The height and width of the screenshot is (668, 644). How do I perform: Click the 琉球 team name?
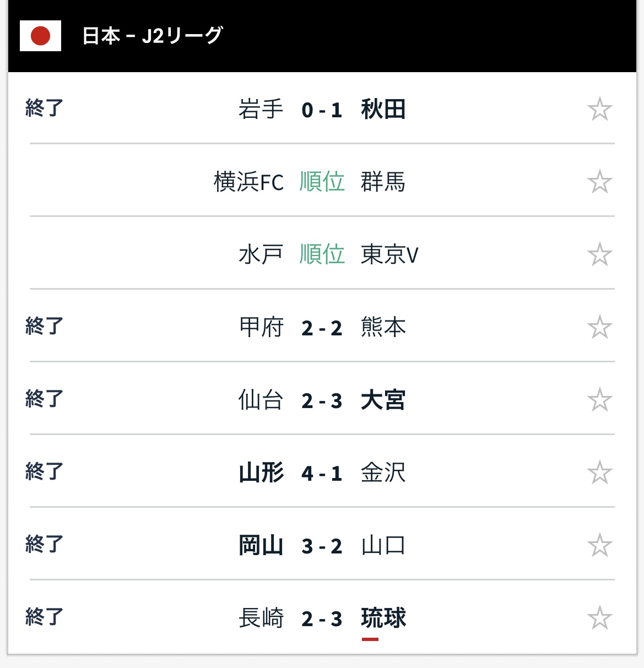(383, 618)
